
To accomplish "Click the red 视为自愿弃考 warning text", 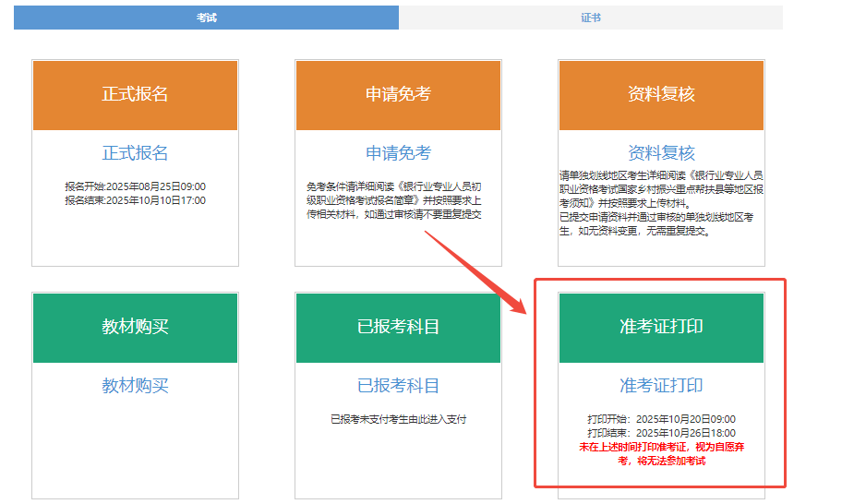I will click(x=661, y=453).
